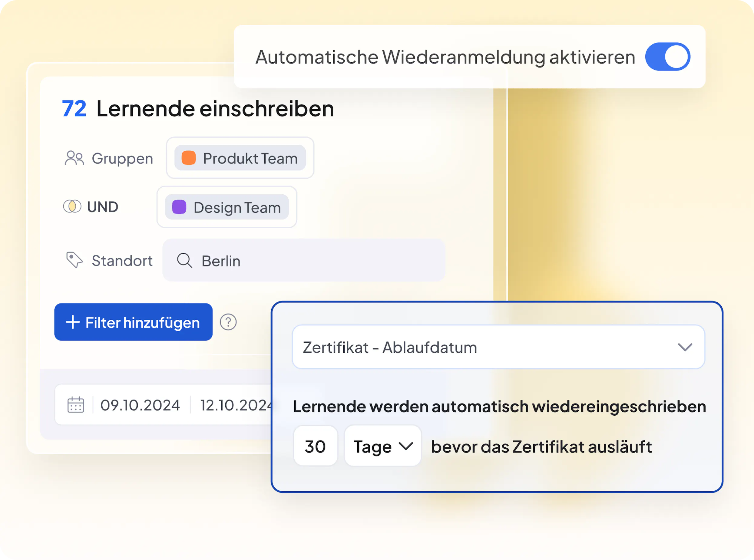Select the Design Team group chip

[227, 207]
